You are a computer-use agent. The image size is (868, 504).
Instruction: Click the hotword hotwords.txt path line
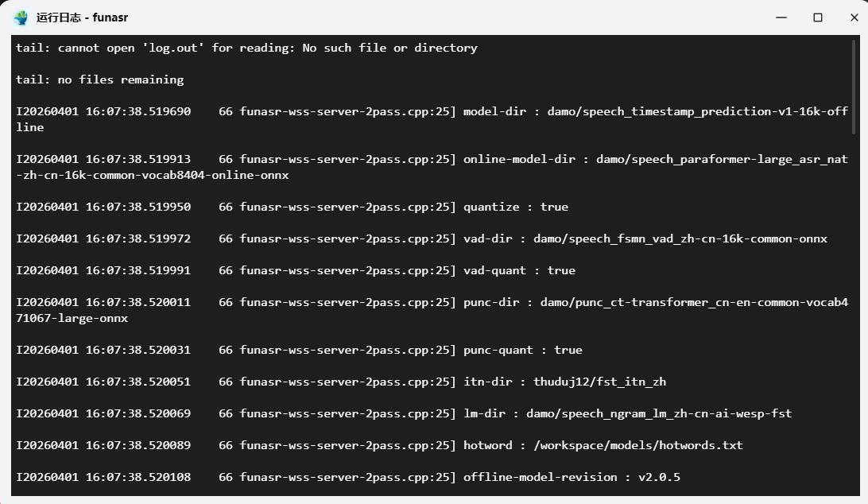tap(379, 445)
